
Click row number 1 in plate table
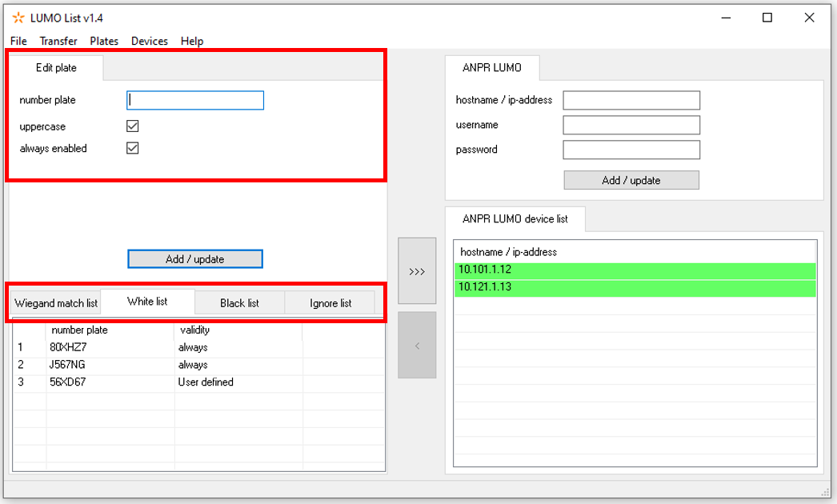click(21, 347)
